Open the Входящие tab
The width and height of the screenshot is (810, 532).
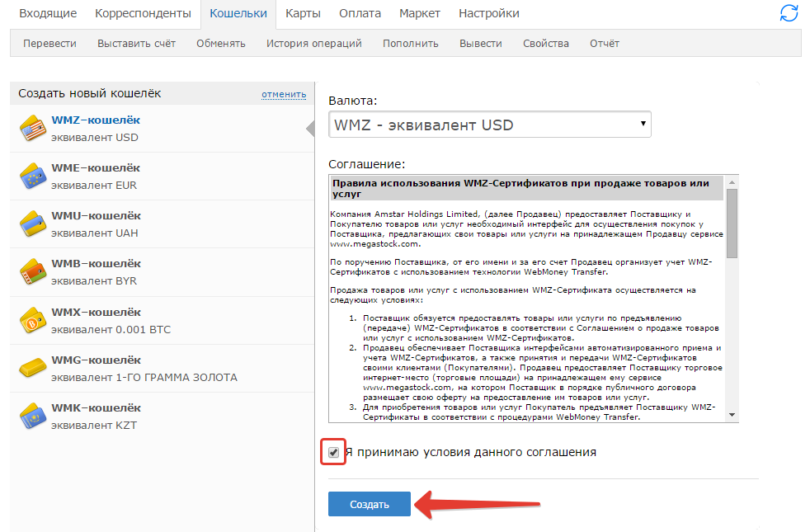pyautogui.click(x=48, y=13)
